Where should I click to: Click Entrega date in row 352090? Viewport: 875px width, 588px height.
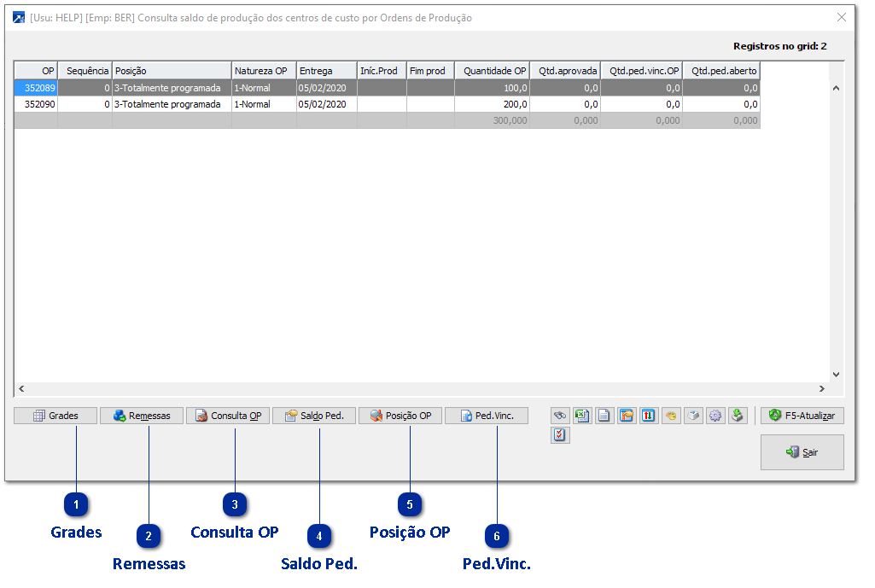coord(327,104)
